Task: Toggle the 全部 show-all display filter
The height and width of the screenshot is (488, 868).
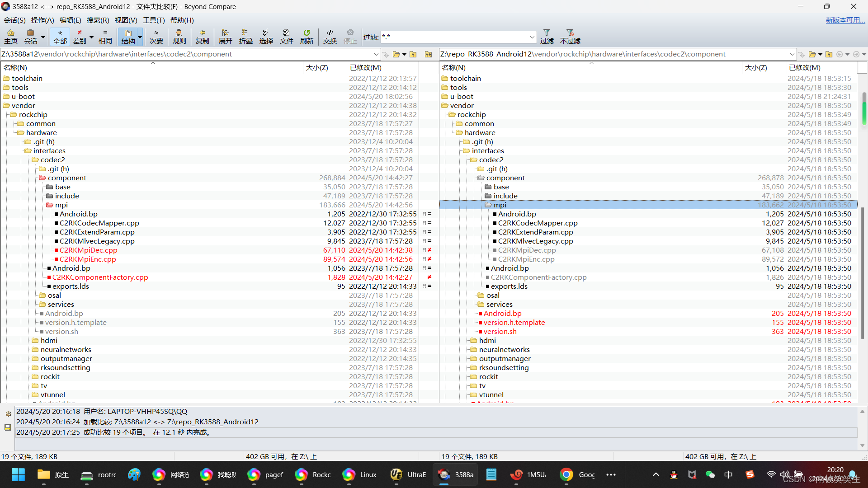Action: tap(60, 36)
